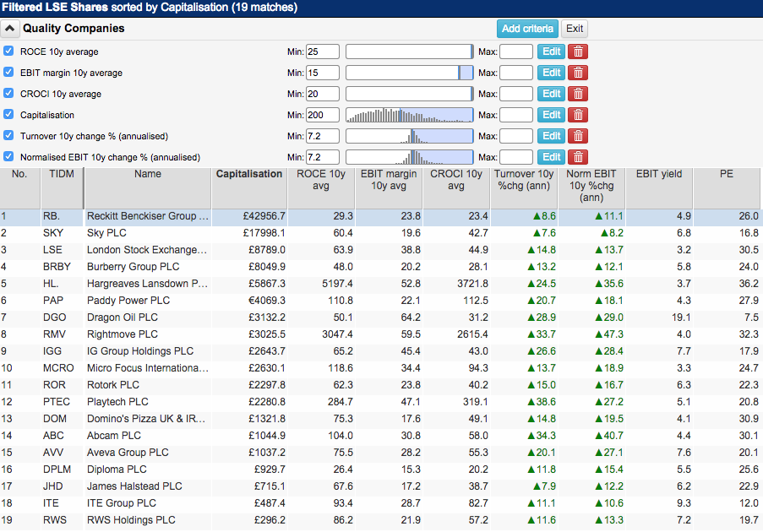This screenshot has width=763, height=532.
Task: Select the Dragon Oil PLC row
Action: pos(380,318)
